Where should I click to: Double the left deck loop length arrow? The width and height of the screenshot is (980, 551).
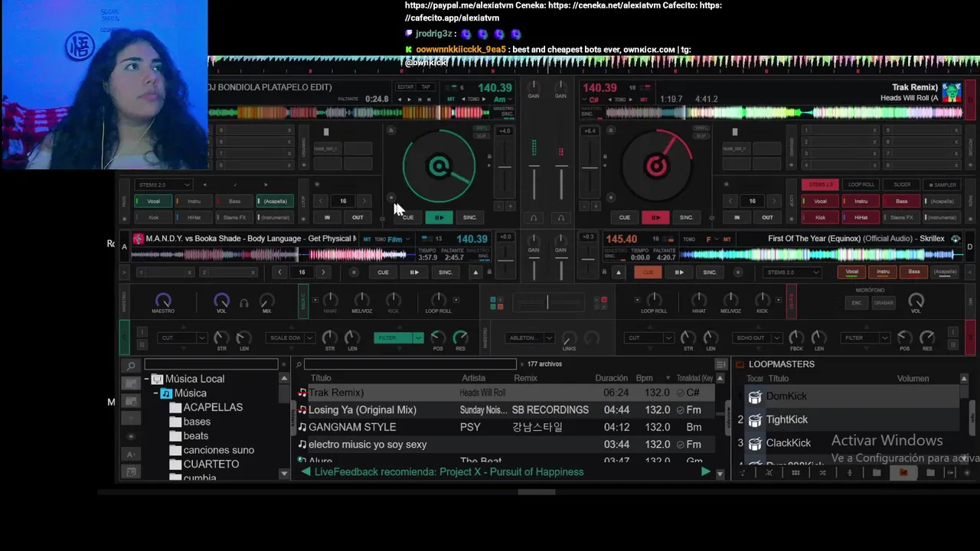[364, 201]
